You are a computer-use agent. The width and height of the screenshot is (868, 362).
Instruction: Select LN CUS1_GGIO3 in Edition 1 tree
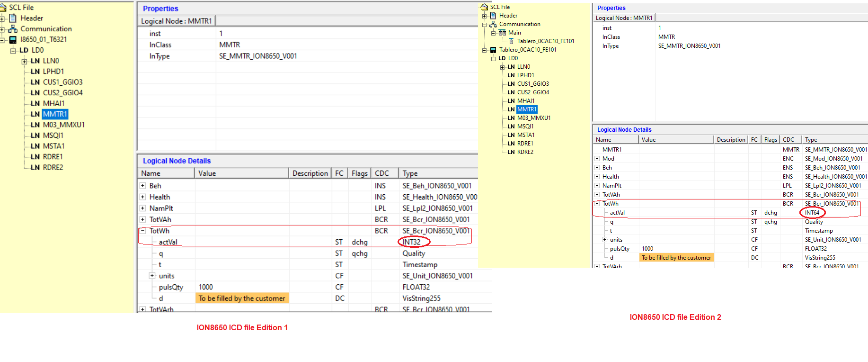click(57, 82)
